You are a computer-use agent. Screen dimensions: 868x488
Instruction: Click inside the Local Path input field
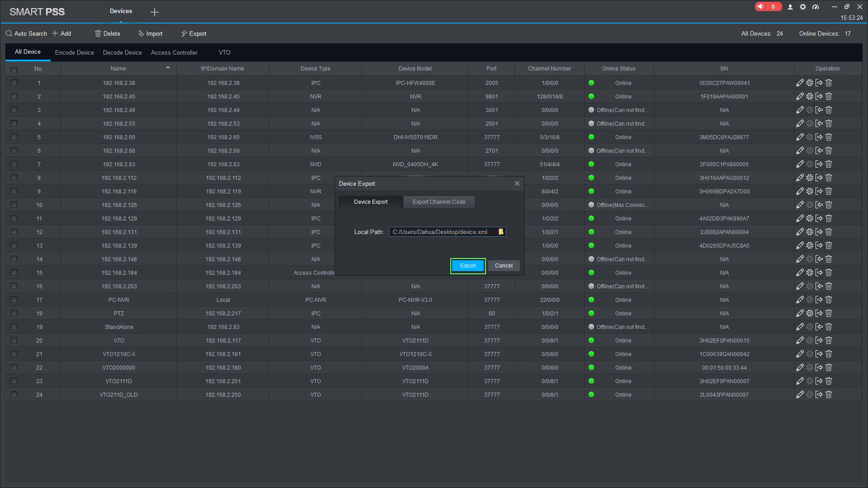point(441,232)
